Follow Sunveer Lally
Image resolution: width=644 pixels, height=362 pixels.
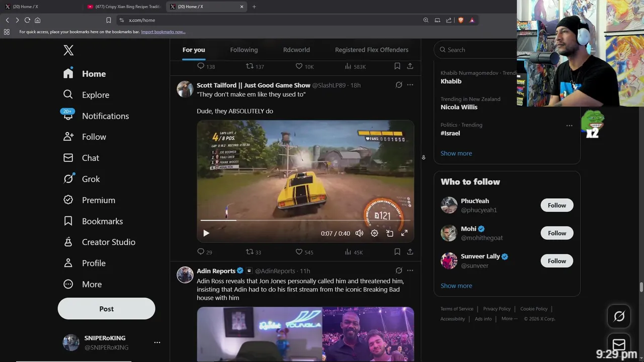point(557,261)
